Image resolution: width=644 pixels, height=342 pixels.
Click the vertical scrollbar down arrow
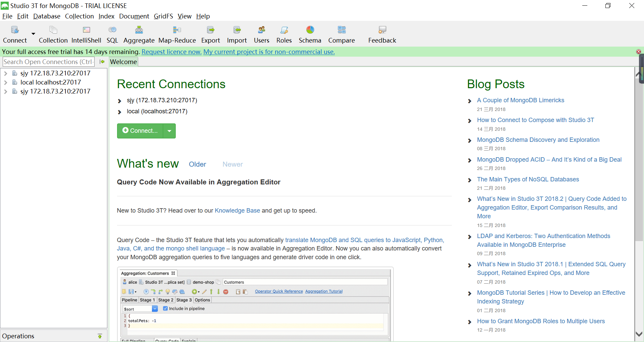[639, 334]
